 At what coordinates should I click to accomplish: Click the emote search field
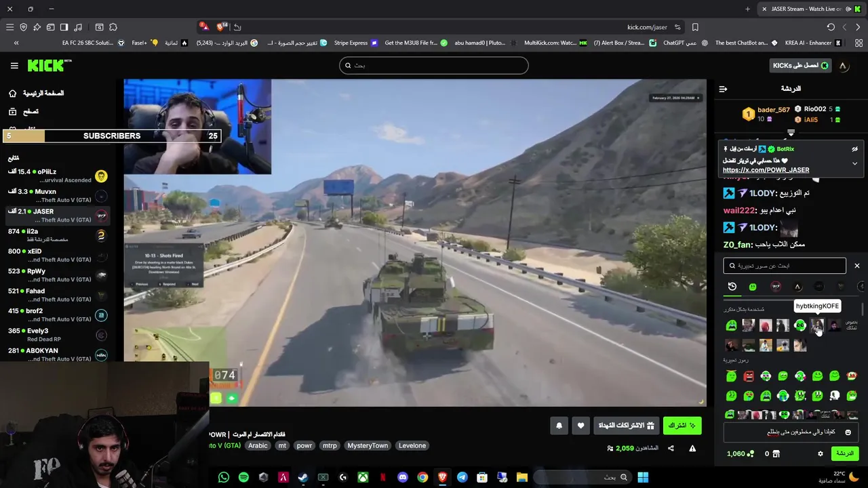point(785,266)
